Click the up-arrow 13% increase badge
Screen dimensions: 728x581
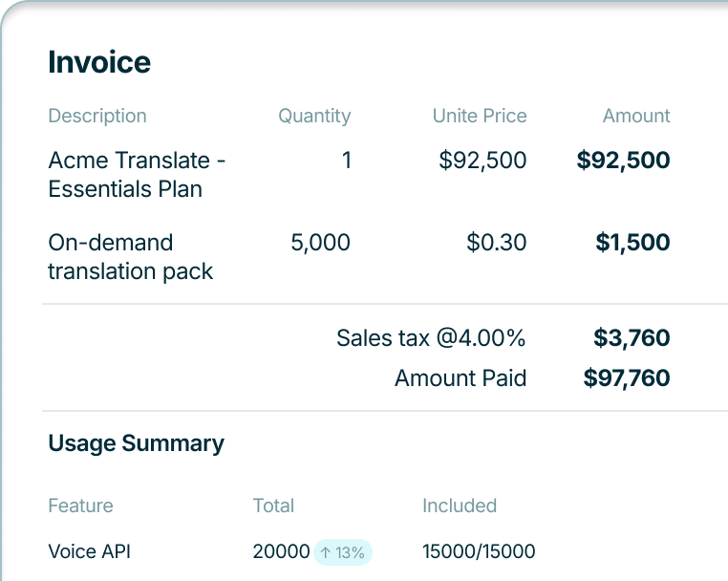coord(342,551)
